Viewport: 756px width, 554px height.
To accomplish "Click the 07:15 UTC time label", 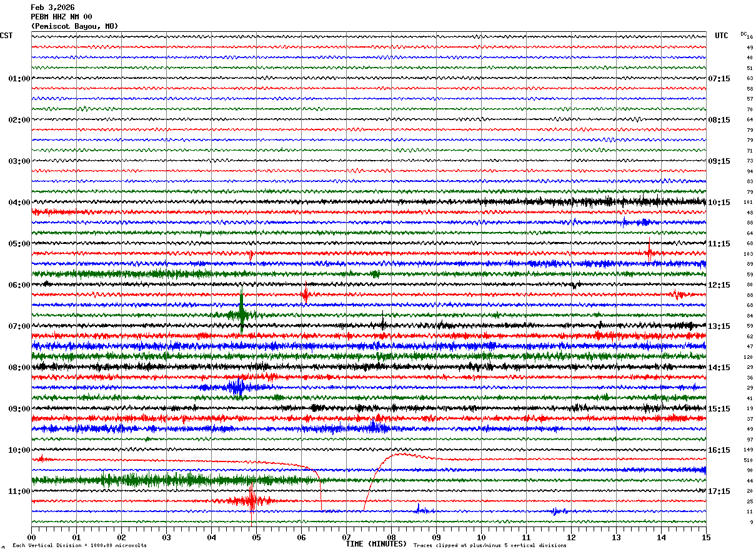I will 719,79.
